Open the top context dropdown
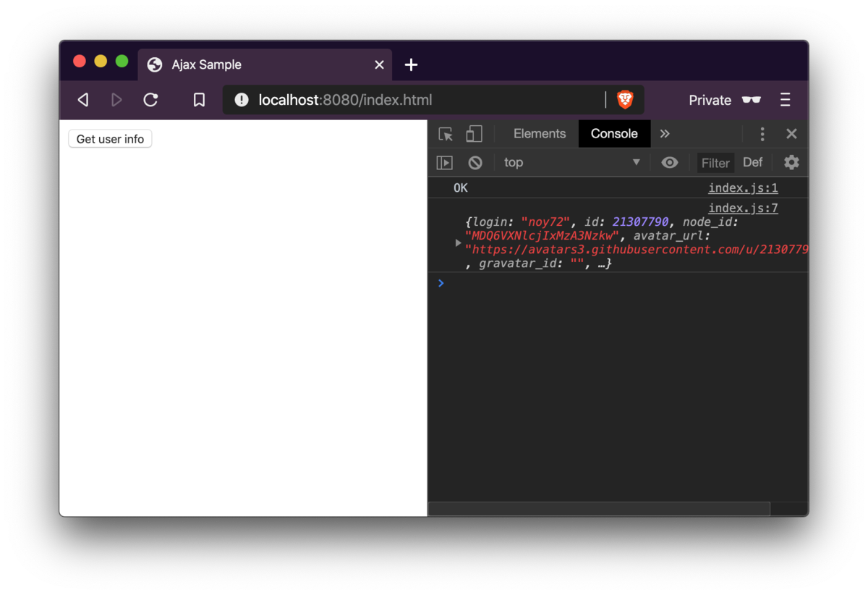Screen dimensions: 868x595 pyautogui.click(x=571, y=163)
